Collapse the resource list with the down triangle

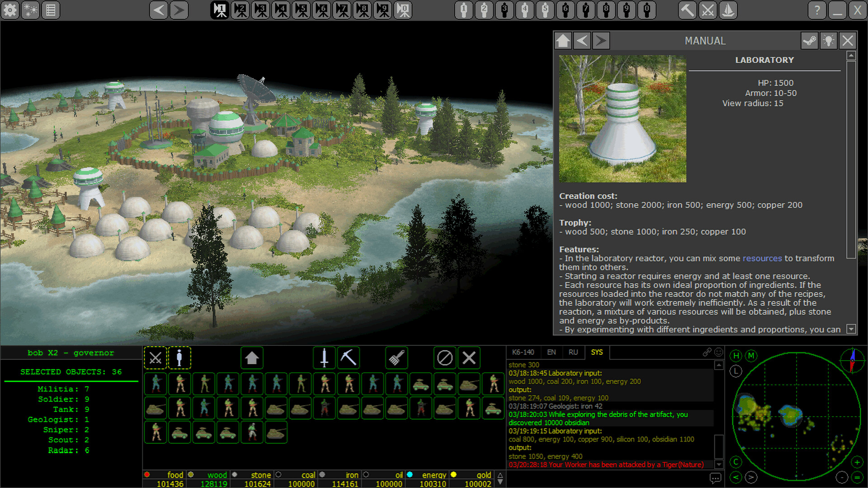(x=500, y=483)
